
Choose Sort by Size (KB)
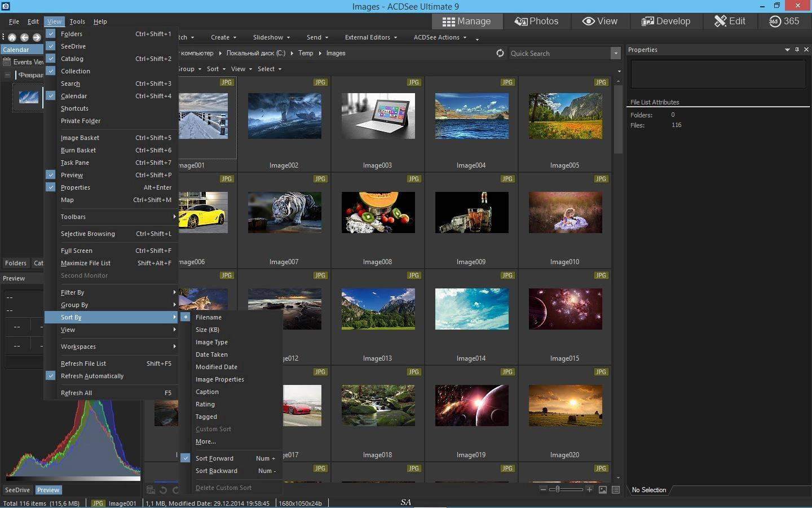231,330
